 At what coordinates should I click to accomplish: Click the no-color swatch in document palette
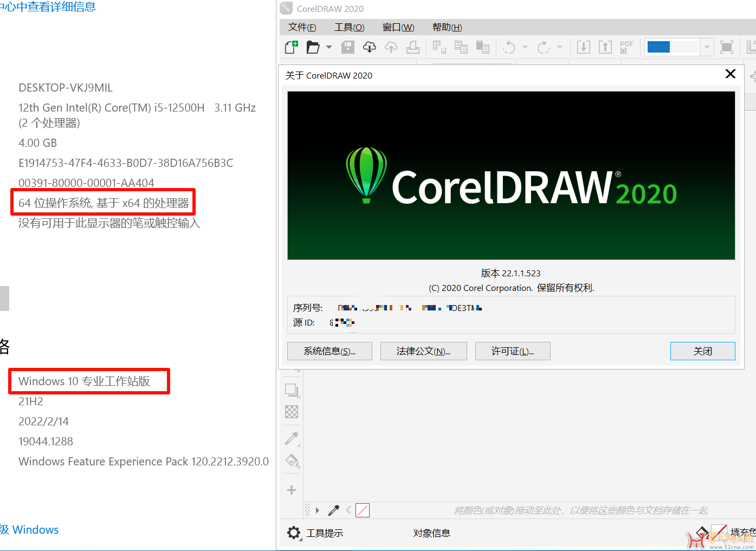click(x=363, y=510)
